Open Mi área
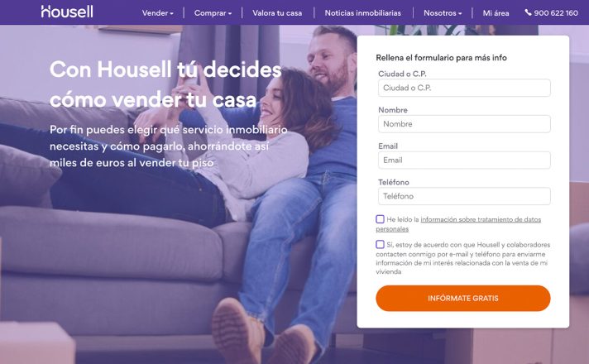Image resolution: width=589 pixels, height=364 pixels. point(496,12)
